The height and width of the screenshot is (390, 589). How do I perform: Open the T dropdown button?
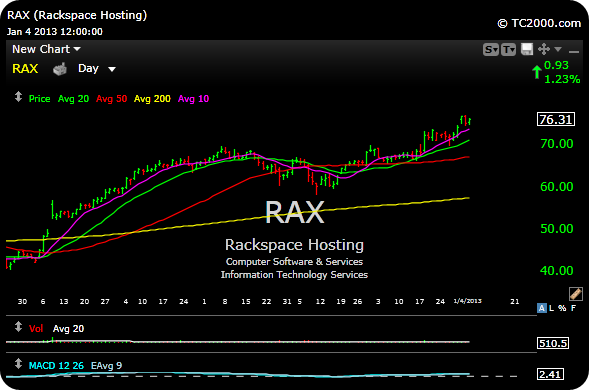click(x=508, y=49)
